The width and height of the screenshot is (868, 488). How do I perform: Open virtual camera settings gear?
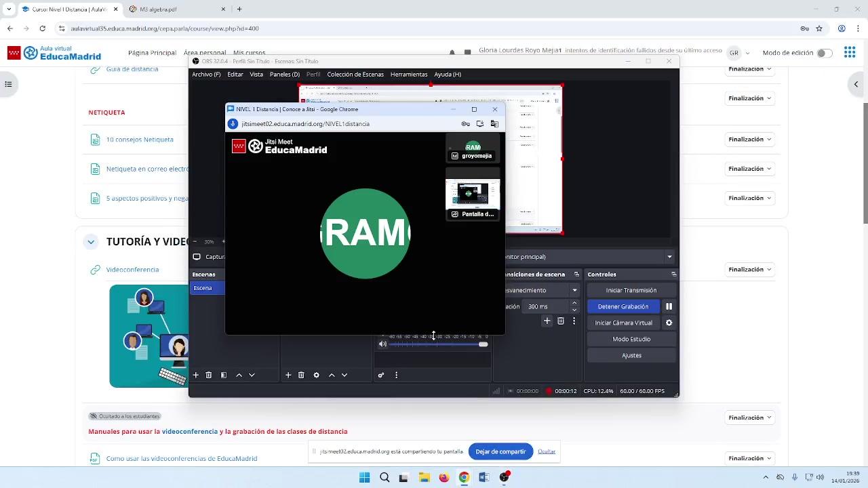[x=669, y=323]
